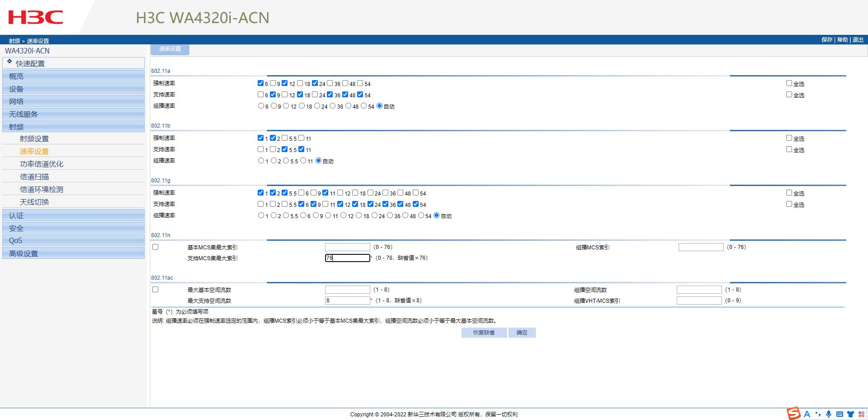Uncheck 802.11b 支持速率 5.5 checkbox
868x420 pixels.
click(x=285, y=149)
